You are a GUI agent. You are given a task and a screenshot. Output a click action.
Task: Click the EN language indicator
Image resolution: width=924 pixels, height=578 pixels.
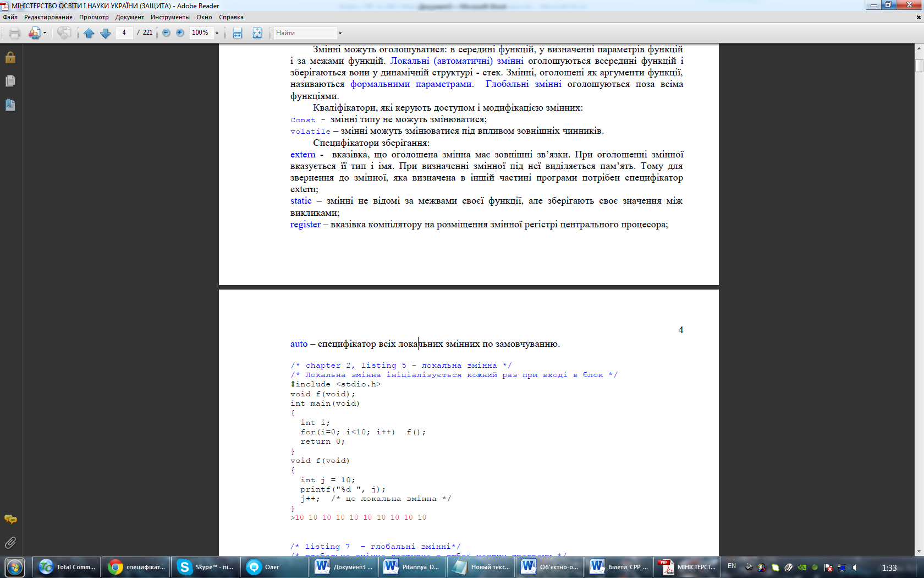[732, 566]
